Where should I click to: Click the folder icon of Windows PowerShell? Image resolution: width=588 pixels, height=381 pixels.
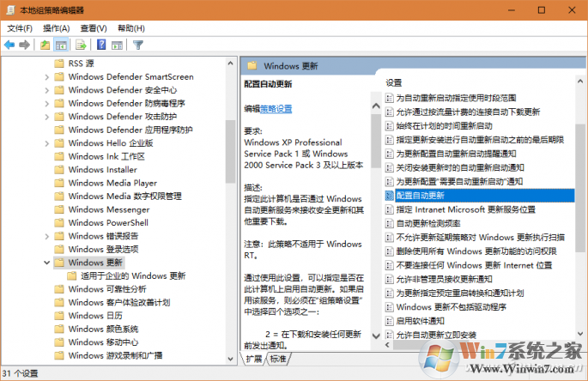click(59, 223)
